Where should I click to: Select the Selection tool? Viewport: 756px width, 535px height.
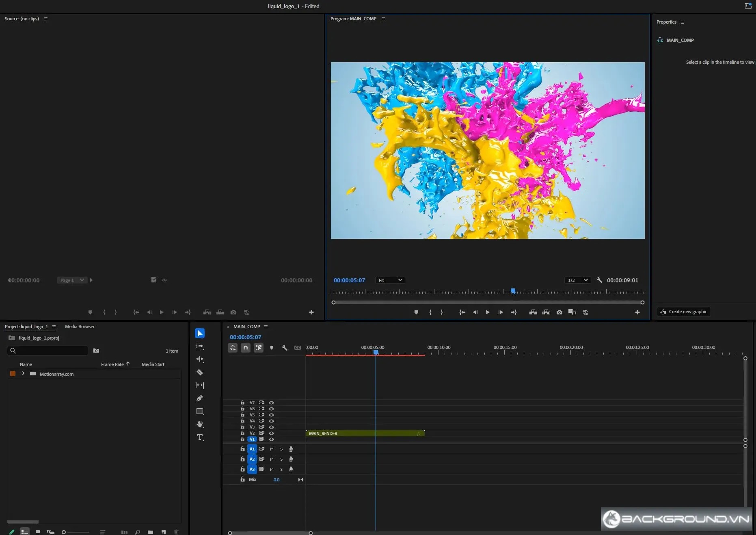[200, 333]
